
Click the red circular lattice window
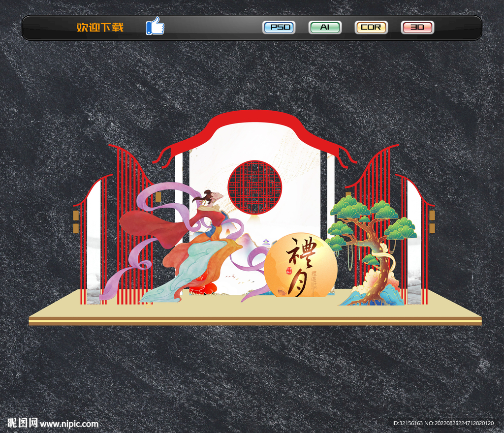coord(254,187)
